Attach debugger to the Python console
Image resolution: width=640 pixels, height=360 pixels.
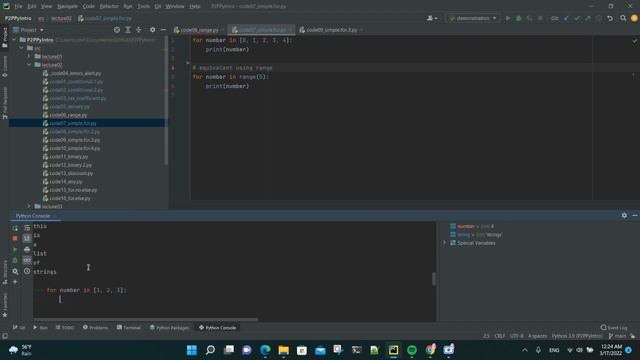(x=15, y=260)
